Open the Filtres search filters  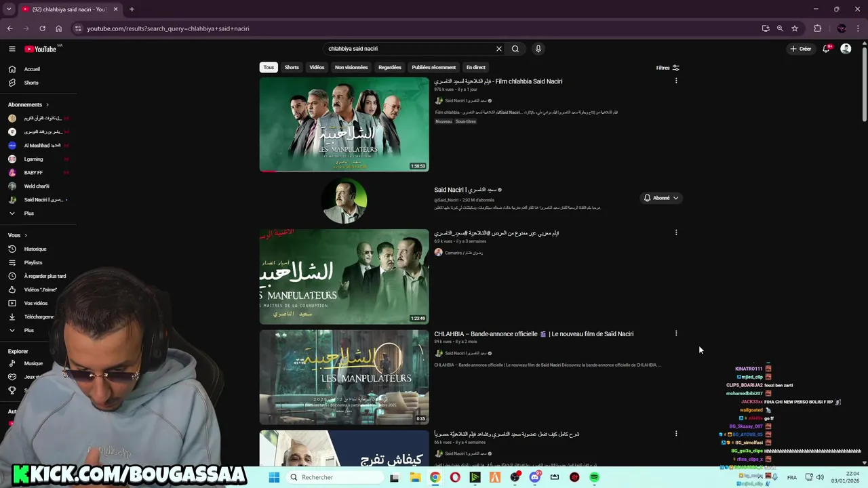pos(668,68)
